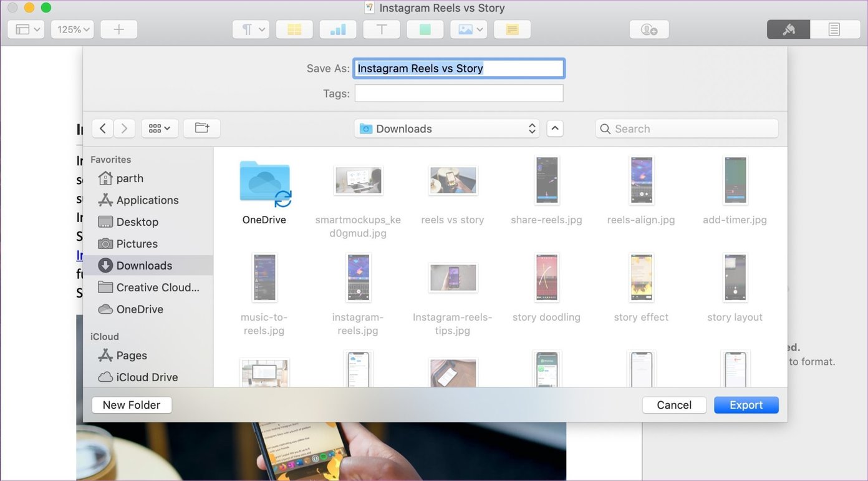Click the Collaborate icon in Pages toolbar
868x481 pixels.
coord(649,29)
